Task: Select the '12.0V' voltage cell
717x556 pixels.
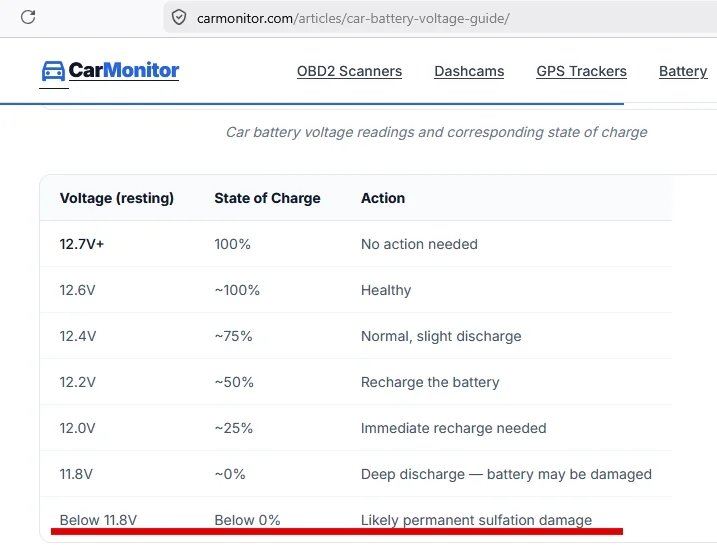Action: pyautogui.click(x=77, y=428)
